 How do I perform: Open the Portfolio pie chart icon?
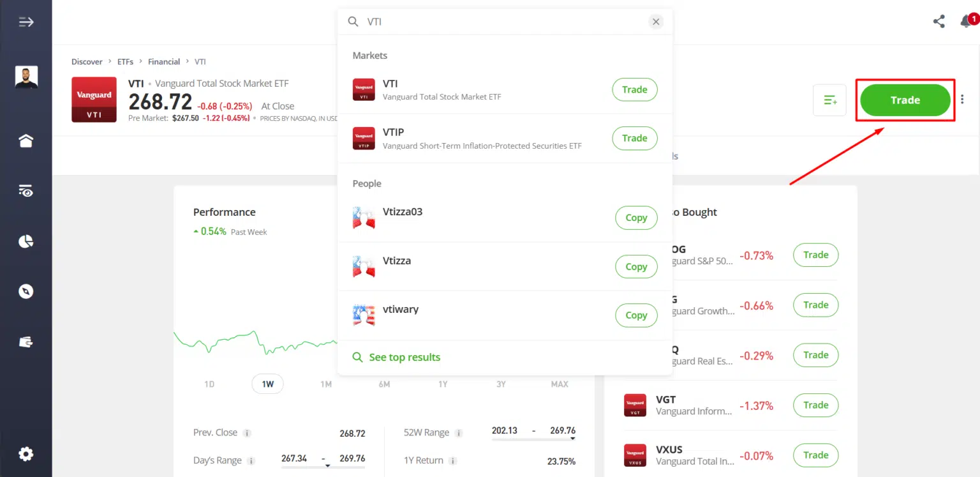click(26, 241)
